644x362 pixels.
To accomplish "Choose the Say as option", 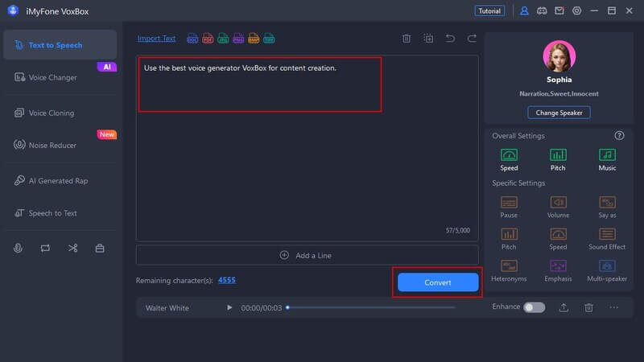I will click(607, 207).
